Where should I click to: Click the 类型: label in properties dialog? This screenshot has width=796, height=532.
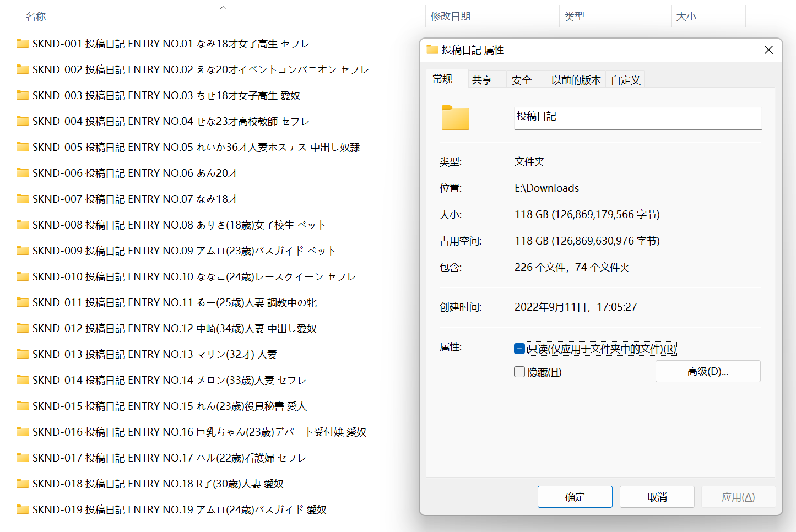tap(451, 161)
